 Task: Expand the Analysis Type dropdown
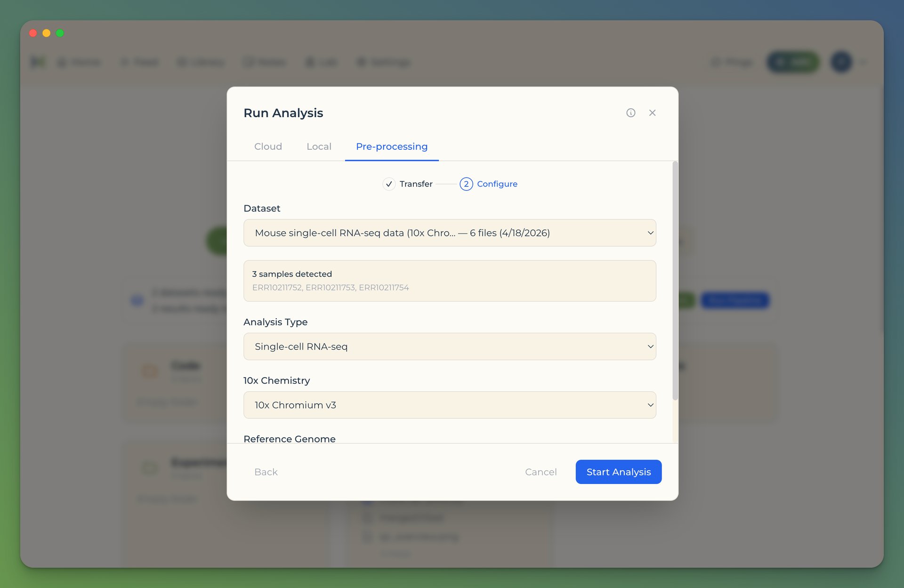point(449,346)
